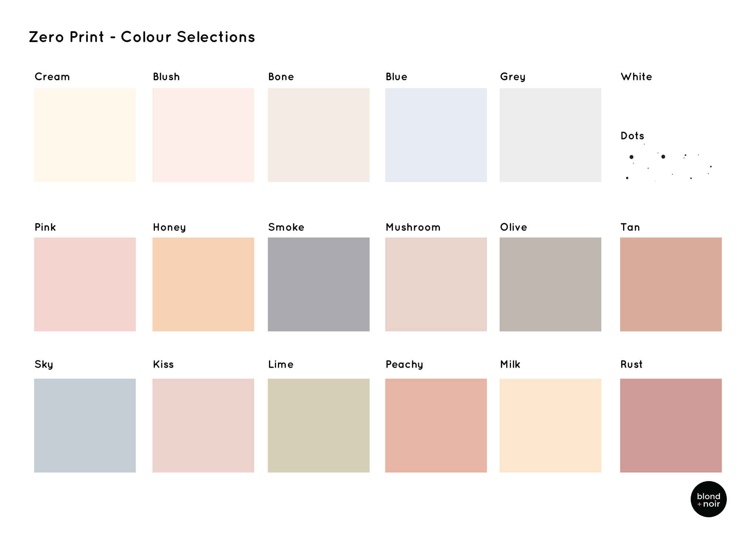Choose the Peachy colour swatch
This screenshot has height=535, width=756.
click(436, 426)
